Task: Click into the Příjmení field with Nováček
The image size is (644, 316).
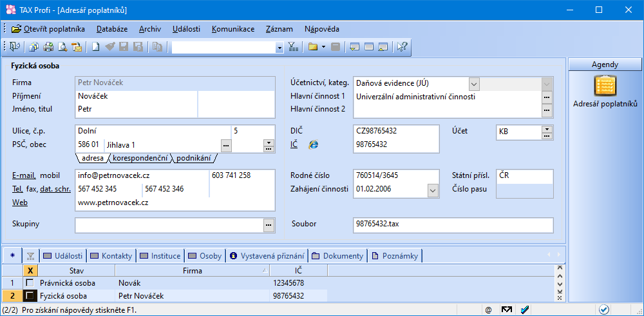Action: click(x=137, y=96)
